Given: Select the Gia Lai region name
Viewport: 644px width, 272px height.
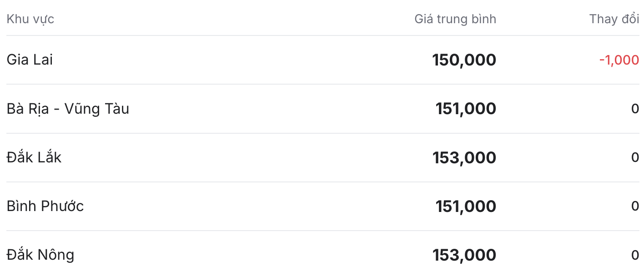Looking at the screenshot, I should pyautogui.click(x=30, y=60).
